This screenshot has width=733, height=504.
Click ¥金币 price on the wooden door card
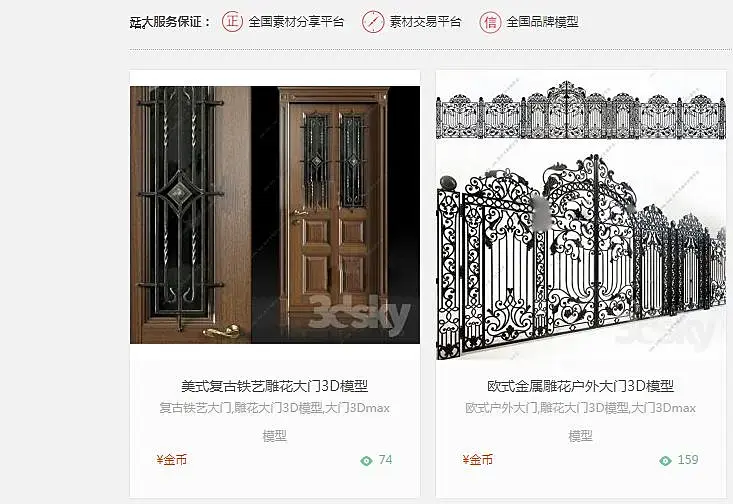(x=172, y=460)
